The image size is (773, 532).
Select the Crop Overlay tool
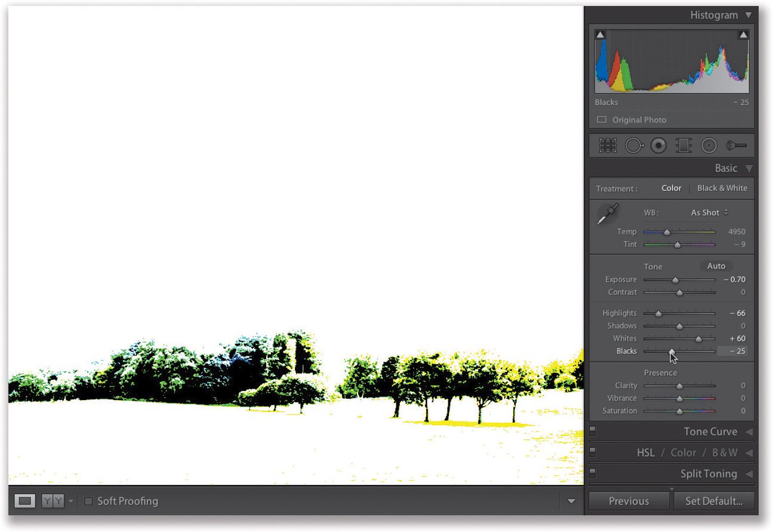[608, 145]
